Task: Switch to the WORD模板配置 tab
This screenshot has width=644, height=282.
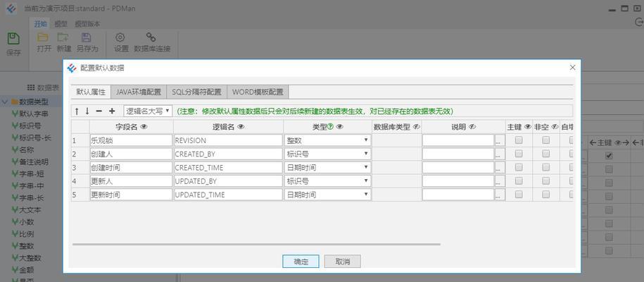Action: click(258, 92)
